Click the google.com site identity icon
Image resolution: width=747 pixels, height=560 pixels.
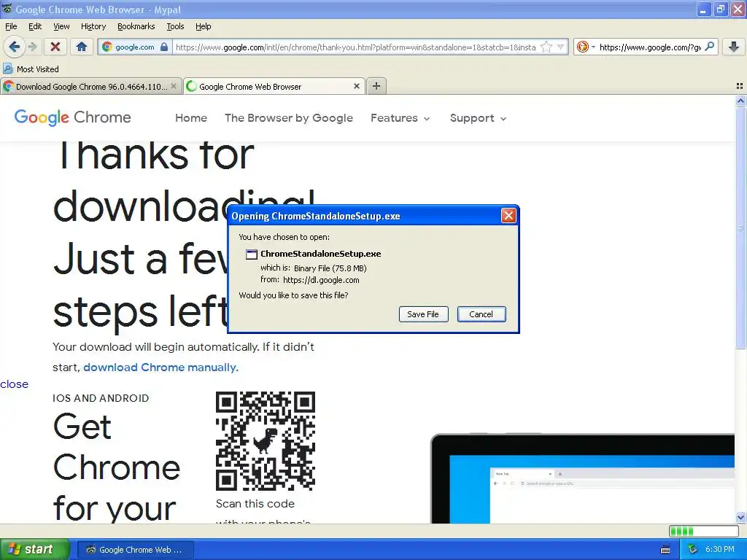(x=108, y=47)
